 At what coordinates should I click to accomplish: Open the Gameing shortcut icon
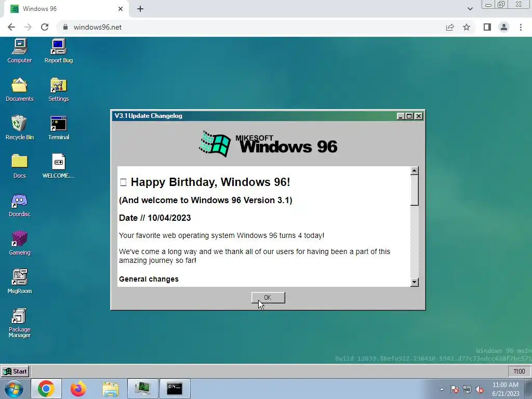pos(19,243)
